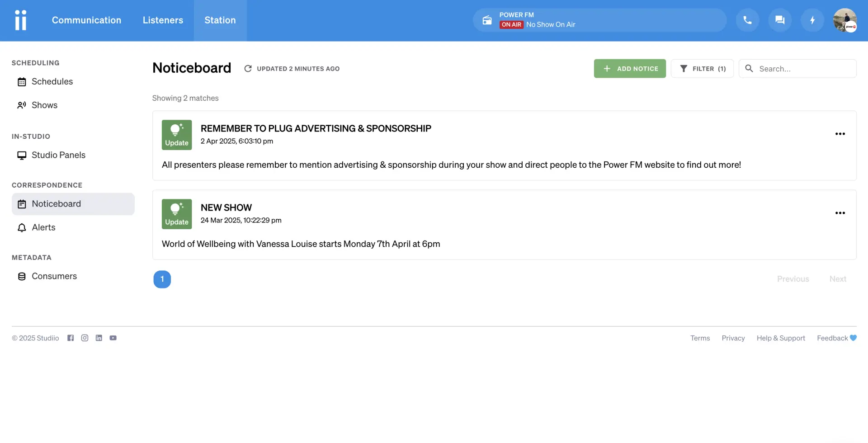Click the Studiio logo icon
Screen dimensions: 868x443
21,20
